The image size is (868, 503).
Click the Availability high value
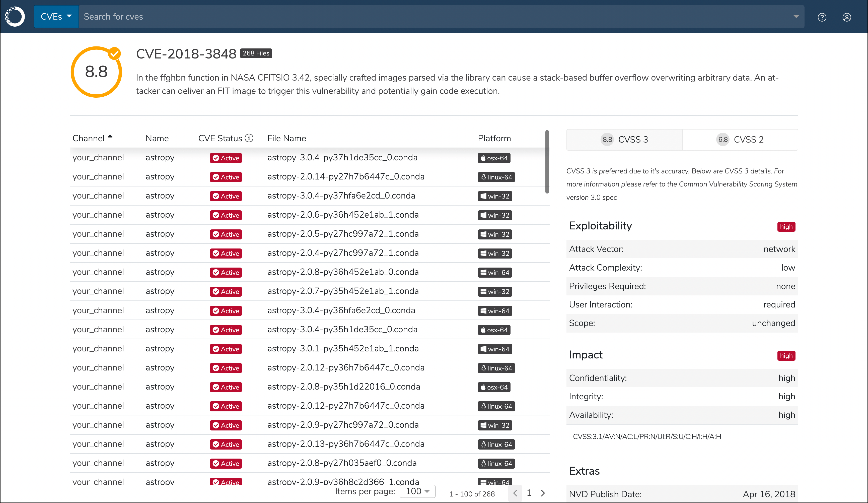click(787, 415)
